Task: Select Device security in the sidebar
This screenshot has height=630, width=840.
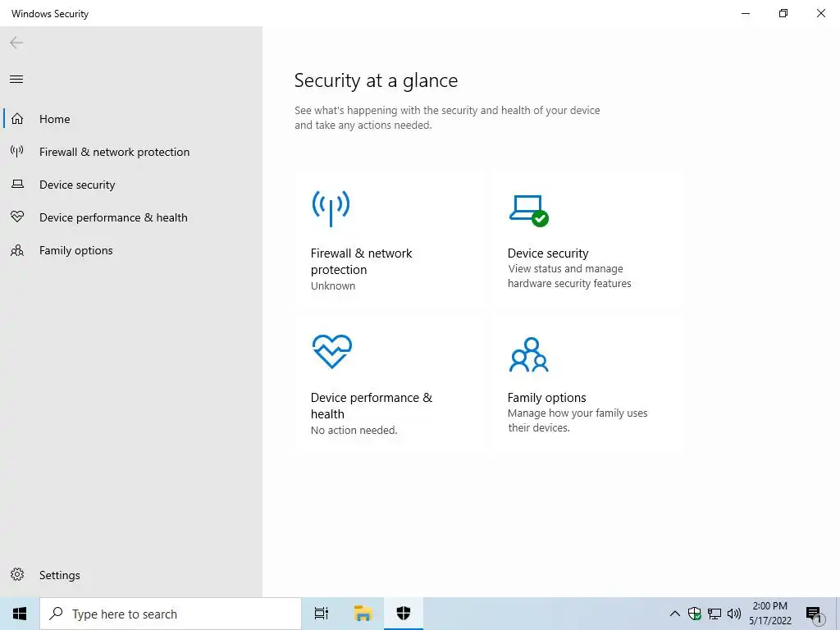Action: pos(131,185)
